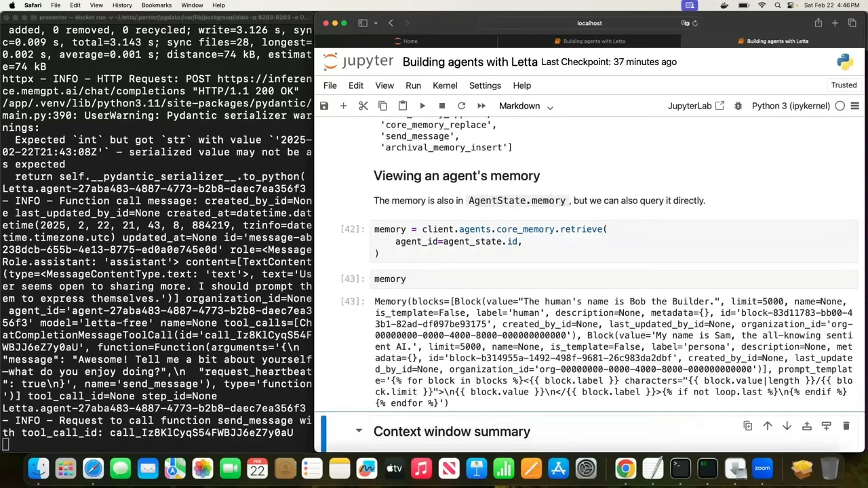The width and height of the screenshot is (868, 488).
Task: Switch to the Home browser tab
Action: (406, 41)
